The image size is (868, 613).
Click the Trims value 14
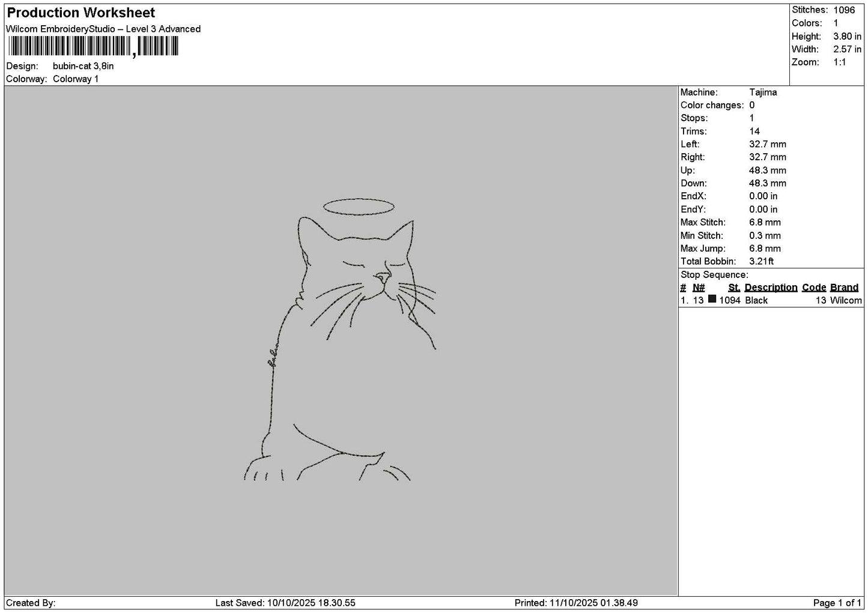point(754,131)
